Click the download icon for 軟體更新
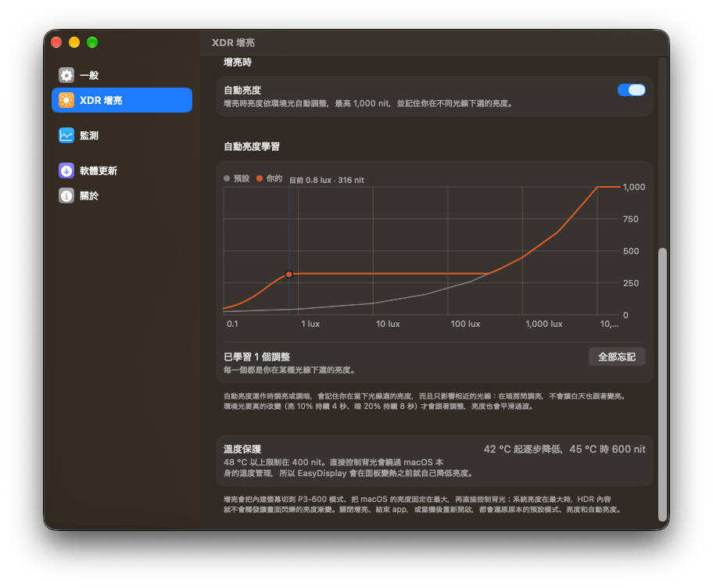713x588 pixels. pyautogui.click(x=66, y=170)
